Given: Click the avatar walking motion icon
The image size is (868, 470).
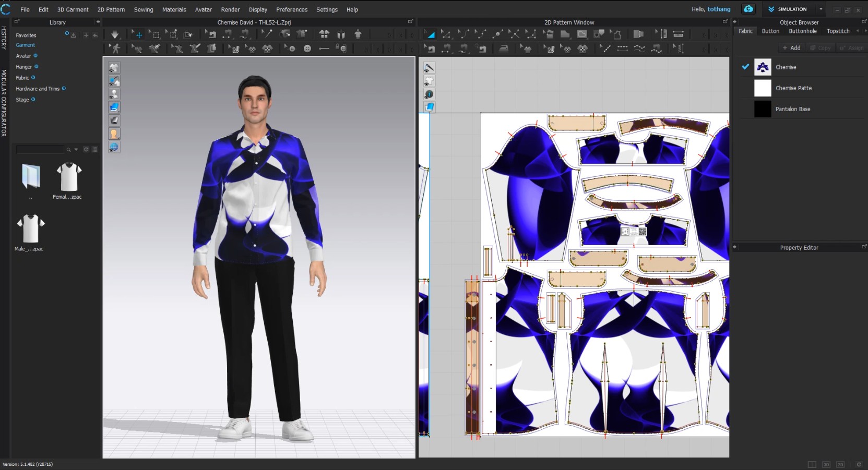Looking at the screenshot, I should tap(115, 49).
